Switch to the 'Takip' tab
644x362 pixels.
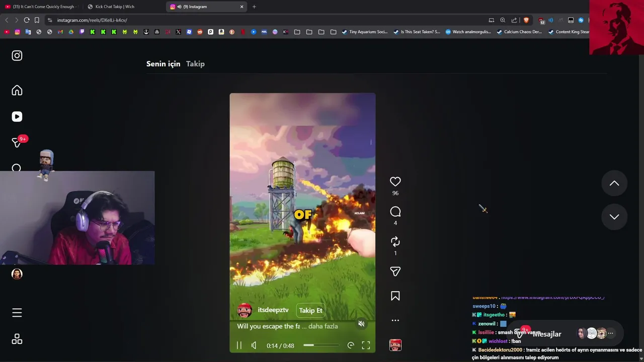(x=195, y=64)
